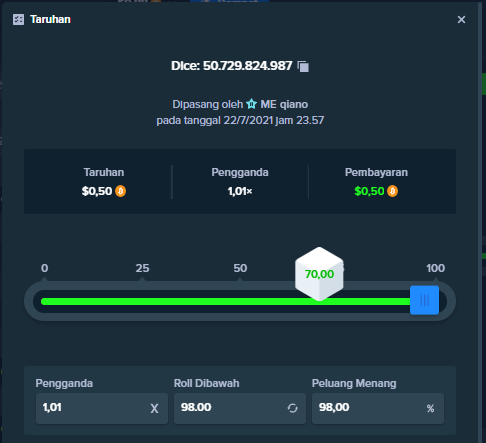Click the 25 slider scale label

coord(142,268)
